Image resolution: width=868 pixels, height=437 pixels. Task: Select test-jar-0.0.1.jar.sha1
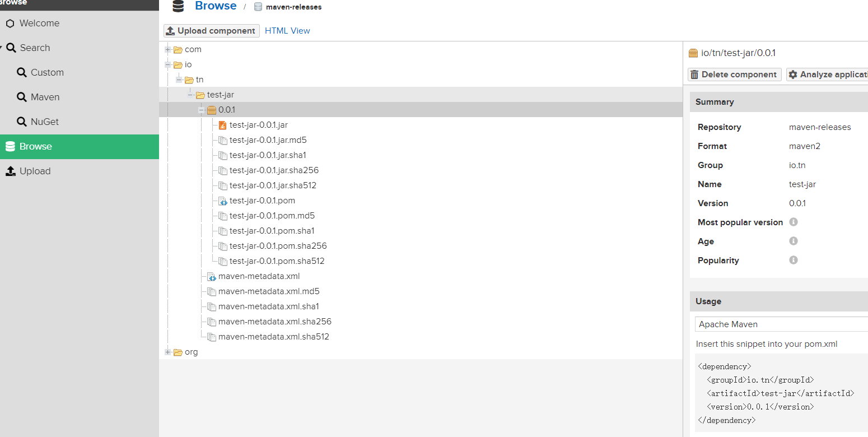268,155
